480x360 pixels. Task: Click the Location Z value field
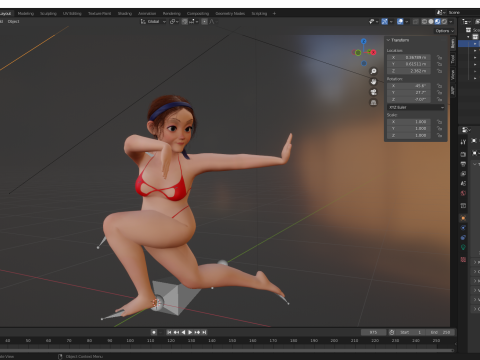point(409,71)
